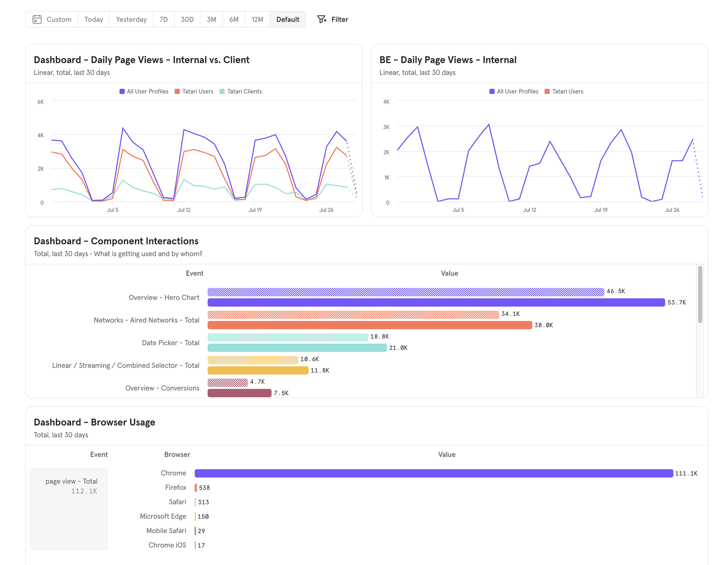Click the Chrome browser usage bar
Screen dimensions: 728x565
pyautogui.click(x=433, y=473)
